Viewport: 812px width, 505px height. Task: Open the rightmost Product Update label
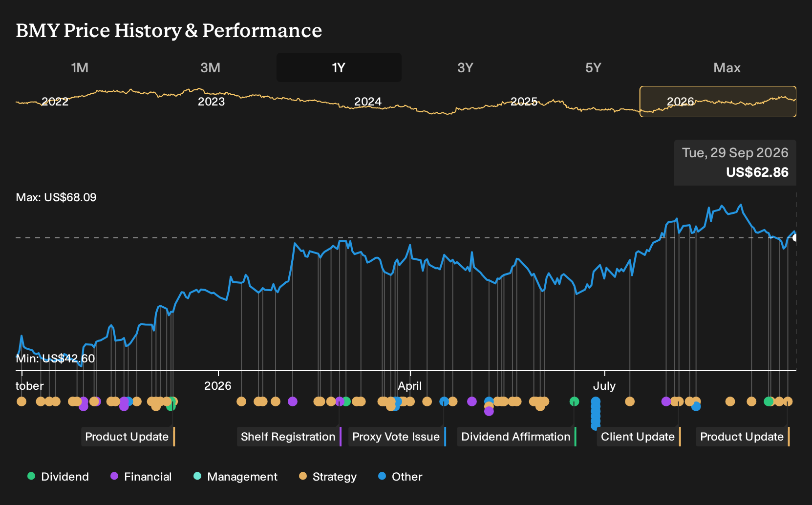(743, 437)
